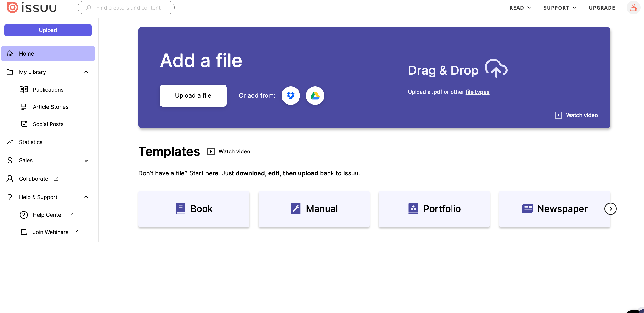Add a file from Google Drive

click(315, 95)
